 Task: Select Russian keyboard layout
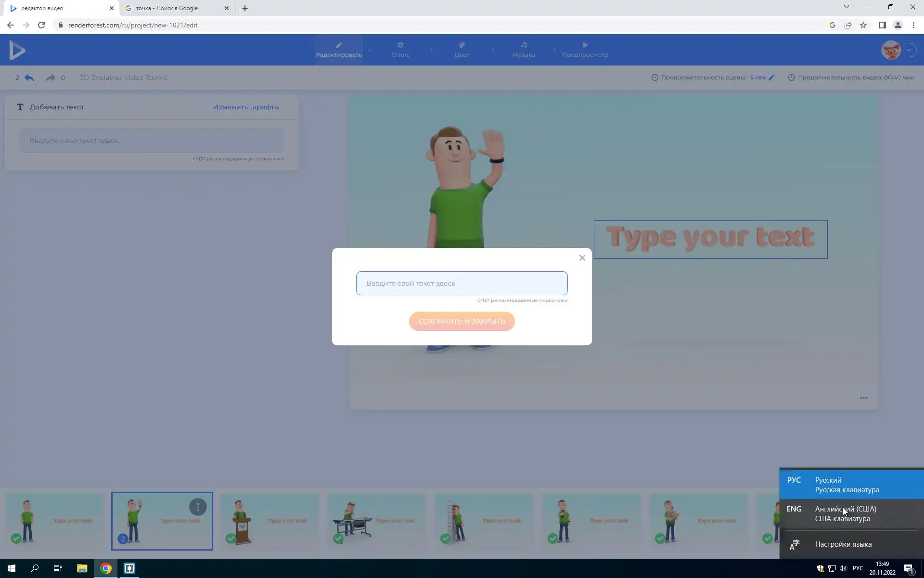click(846, 485)
